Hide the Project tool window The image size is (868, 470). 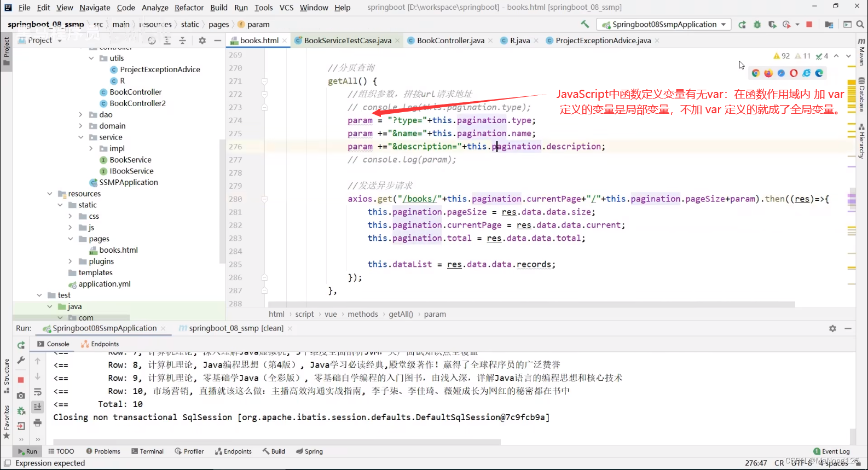217,40
